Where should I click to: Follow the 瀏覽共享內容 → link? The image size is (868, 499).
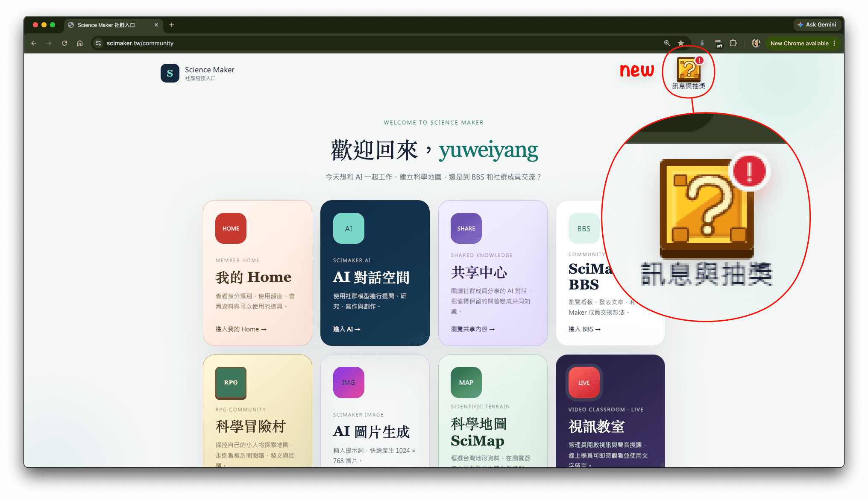pyautogui.click(x=473, y=329)
